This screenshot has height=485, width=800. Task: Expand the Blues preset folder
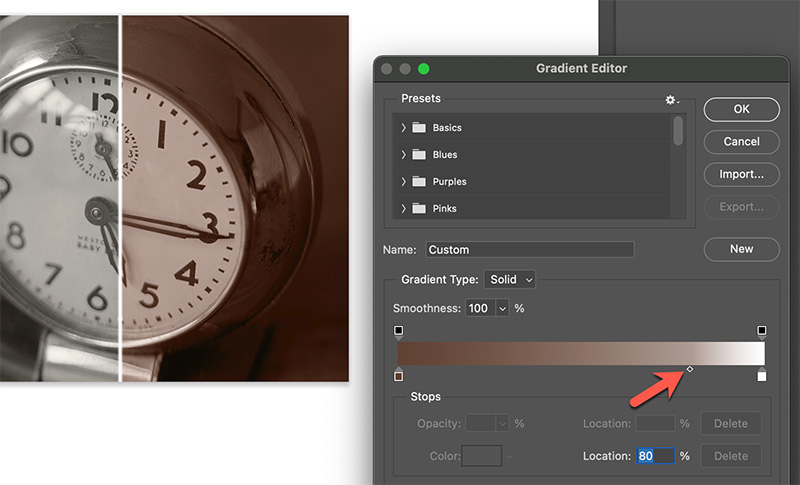point(403,155)
